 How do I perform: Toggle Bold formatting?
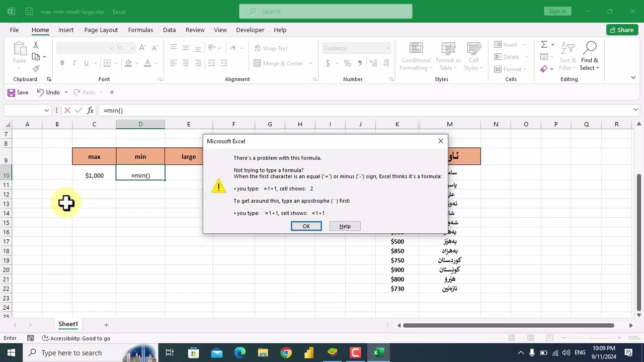point(62,63)
